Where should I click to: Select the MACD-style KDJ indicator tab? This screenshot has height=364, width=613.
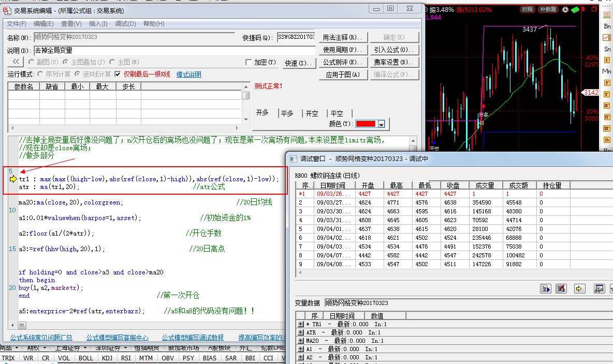(x=107, y=358)
